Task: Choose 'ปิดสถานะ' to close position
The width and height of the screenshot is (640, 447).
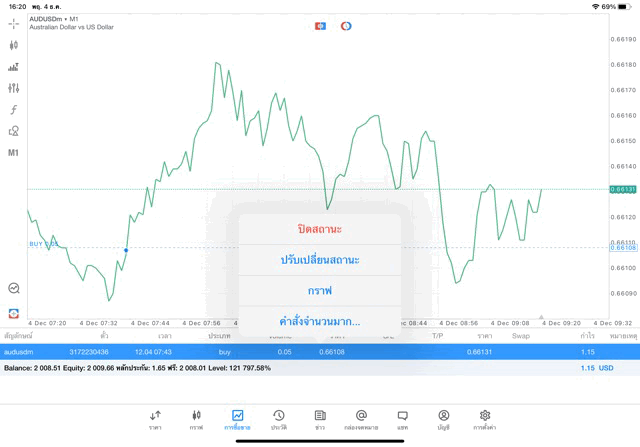Action: tap(320, 229)
